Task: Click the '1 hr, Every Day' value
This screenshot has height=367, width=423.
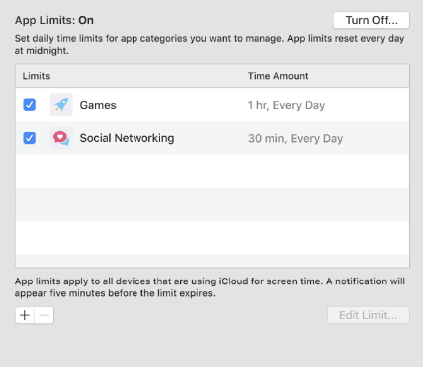Action: point(286,105)
